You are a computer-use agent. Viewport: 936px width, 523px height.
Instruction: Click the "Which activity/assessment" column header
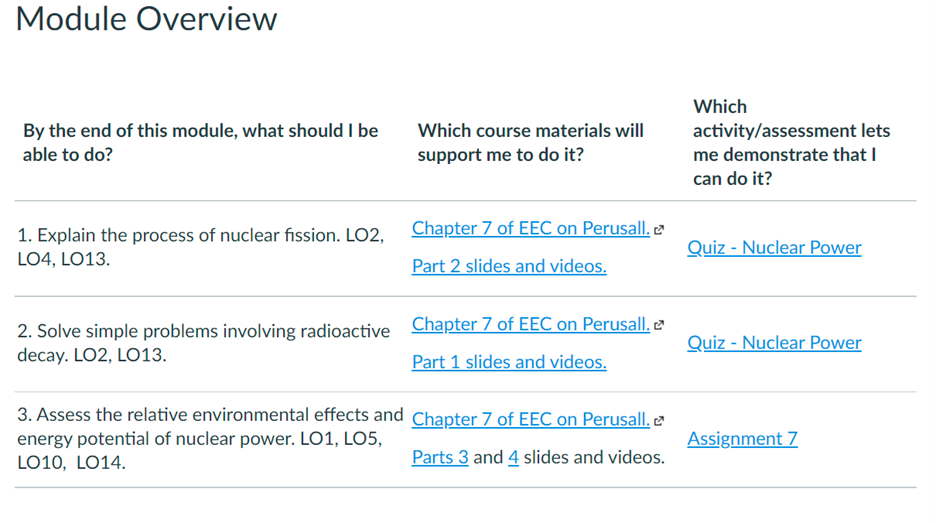coord(791,142)
